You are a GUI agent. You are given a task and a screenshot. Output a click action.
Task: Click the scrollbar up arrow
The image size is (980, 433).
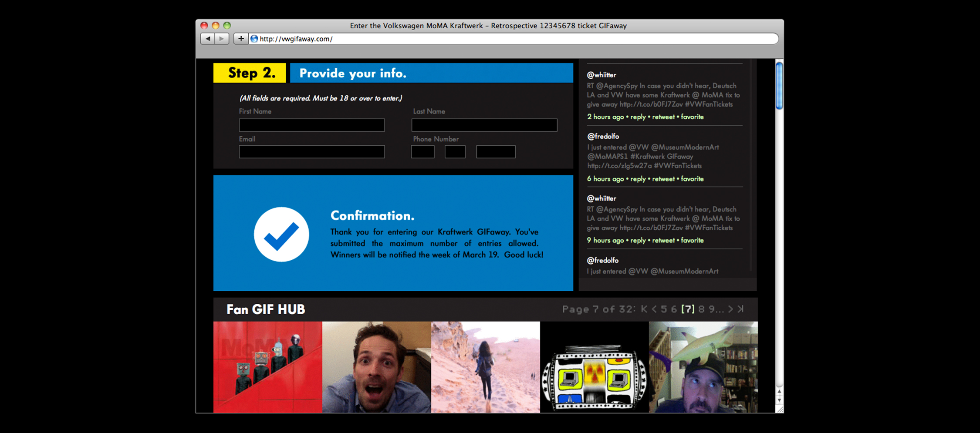779,392
